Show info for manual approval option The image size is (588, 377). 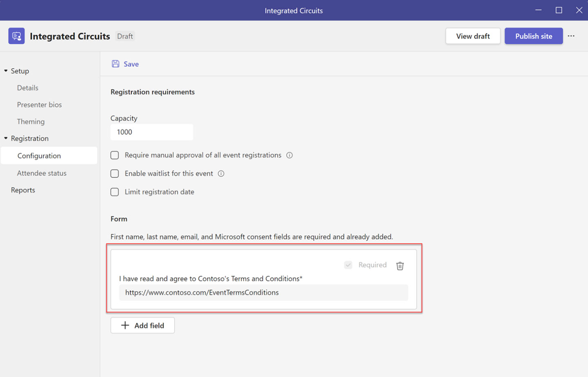pos(290,155)
